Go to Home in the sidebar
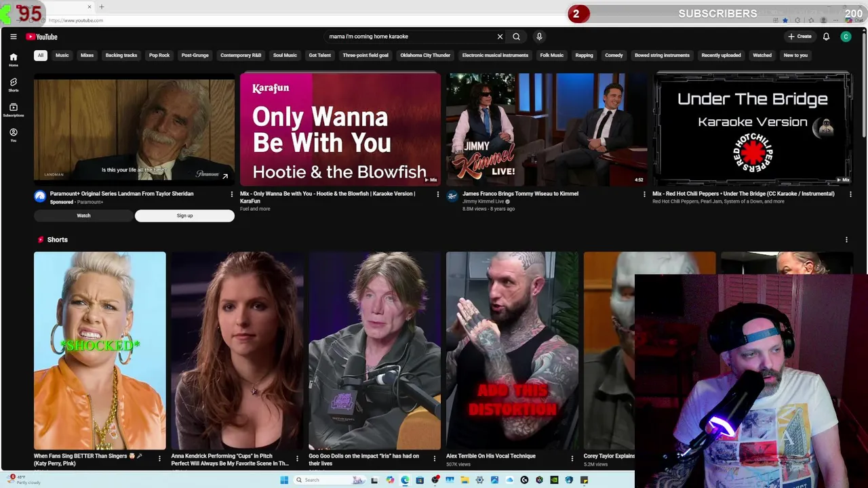 [x=13, y=60]
